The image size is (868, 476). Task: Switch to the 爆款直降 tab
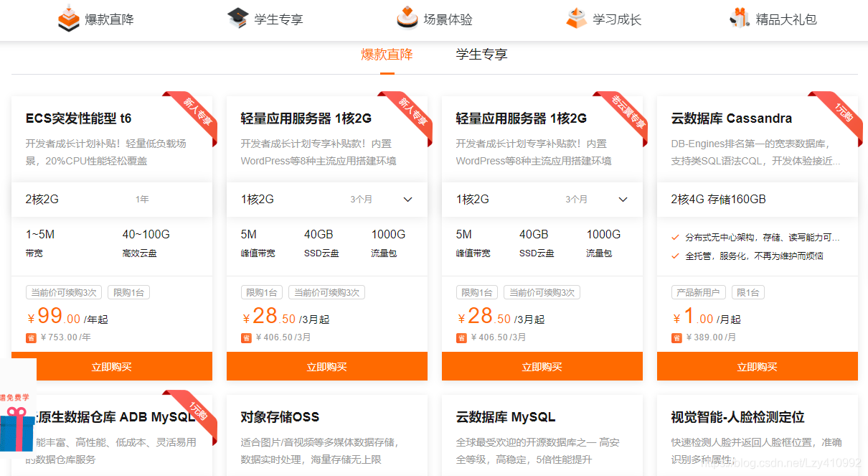387,55
